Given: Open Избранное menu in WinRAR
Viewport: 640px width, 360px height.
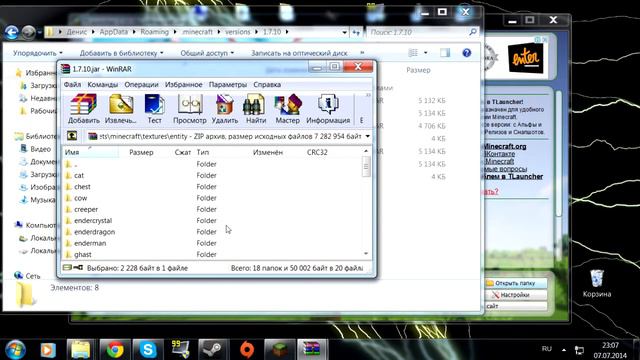Looking at the screenshot, I should click(x=183, y=84).
